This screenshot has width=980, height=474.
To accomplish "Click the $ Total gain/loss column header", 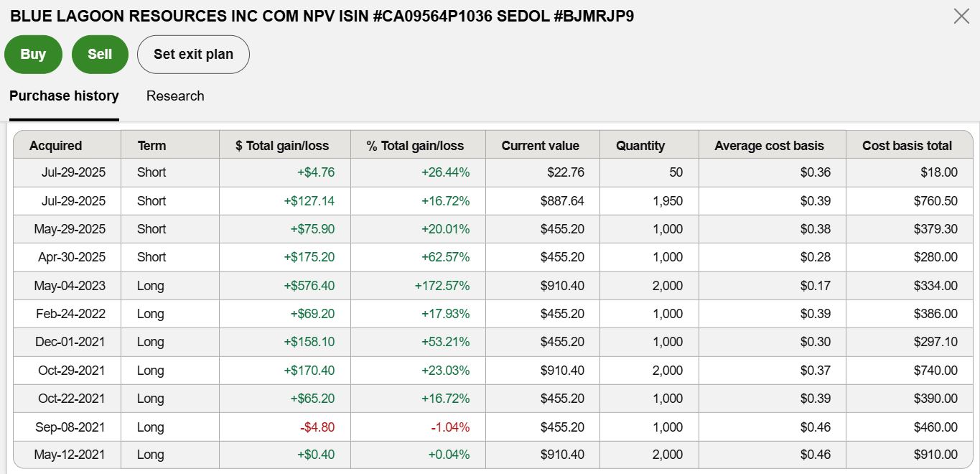I will (x=282, y=145).
